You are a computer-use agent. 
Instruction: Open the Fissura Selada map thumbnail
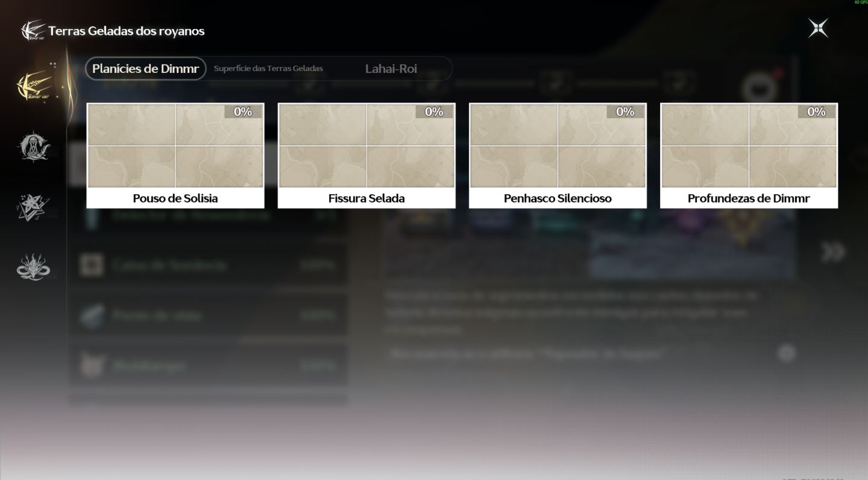point(366,145)
